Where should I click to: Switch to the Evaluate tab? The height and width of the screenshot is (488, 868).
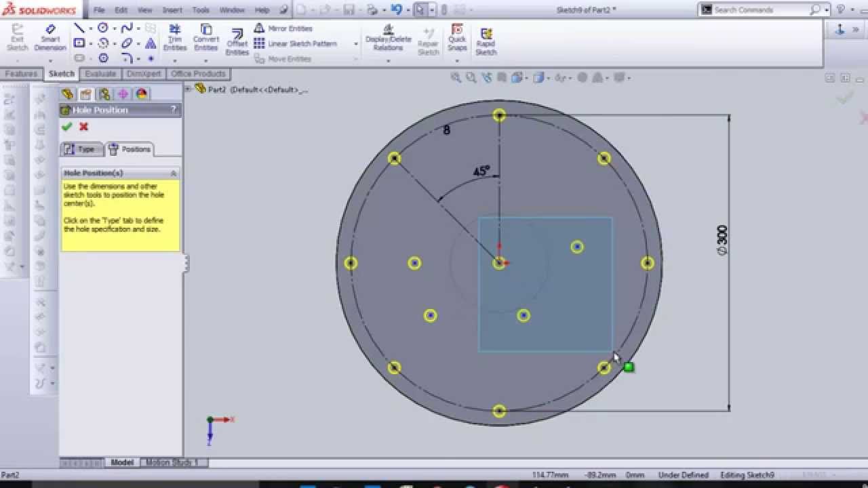click(100, 74)
